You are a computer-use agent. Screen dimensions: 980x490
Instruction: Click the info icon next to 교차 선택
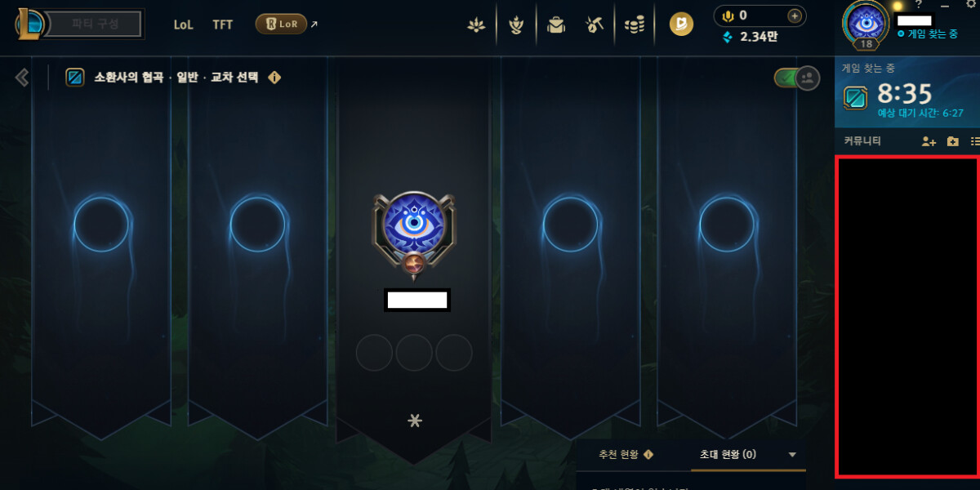(x=274, y=78)
